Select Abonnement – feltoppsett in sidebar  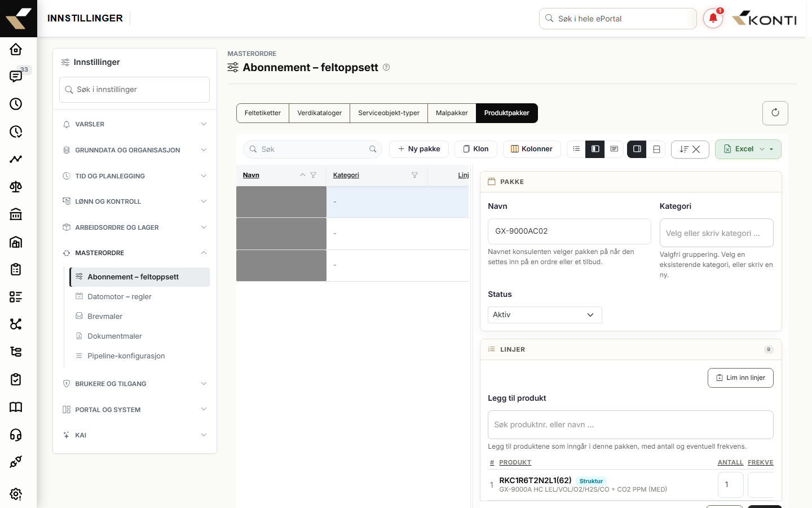(140, 277)
